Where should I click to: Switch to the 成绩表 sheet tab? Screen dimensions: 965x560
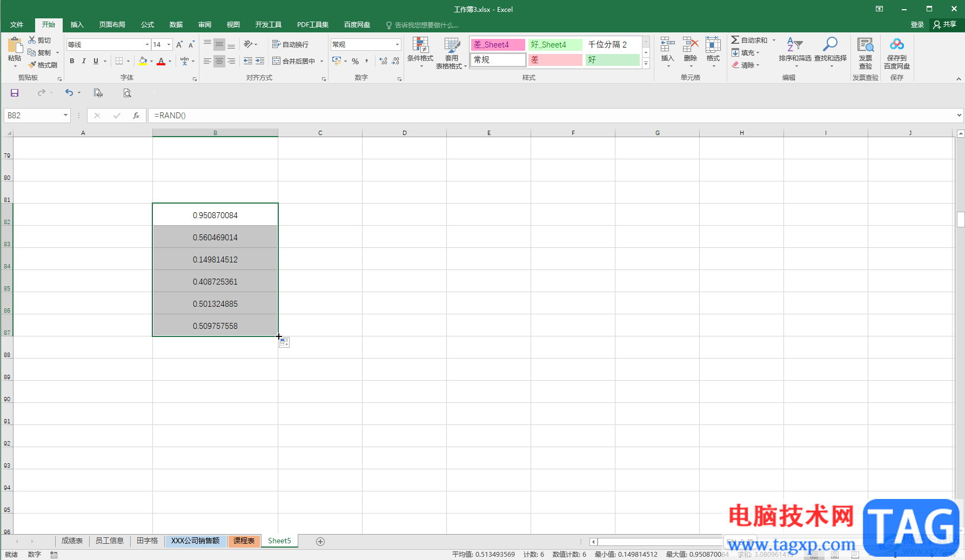(x=72, y=541)
